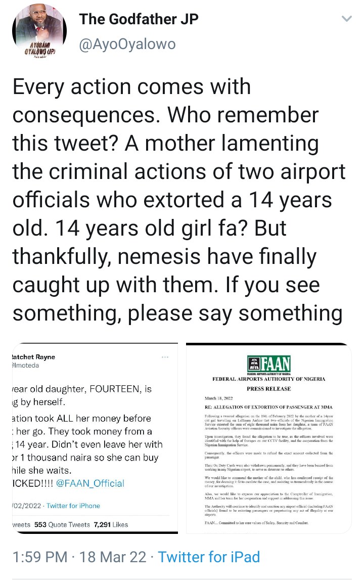Image resolution: width=364 pixels, height=588 pixels.
Task: Click the PRESS RELEASE heading
Action: tap(268, 389)
